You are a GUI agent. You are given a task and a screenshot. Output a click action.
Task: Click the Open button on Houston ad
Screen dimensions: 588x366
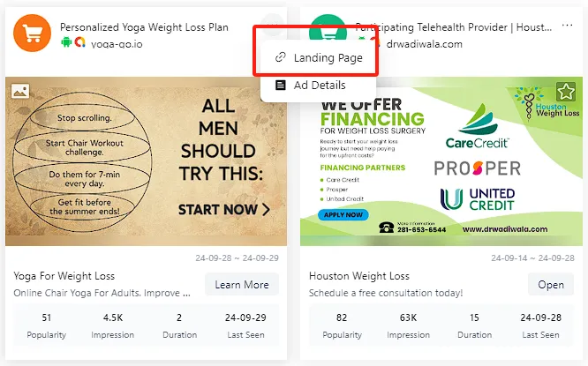[x=550, y=285]
